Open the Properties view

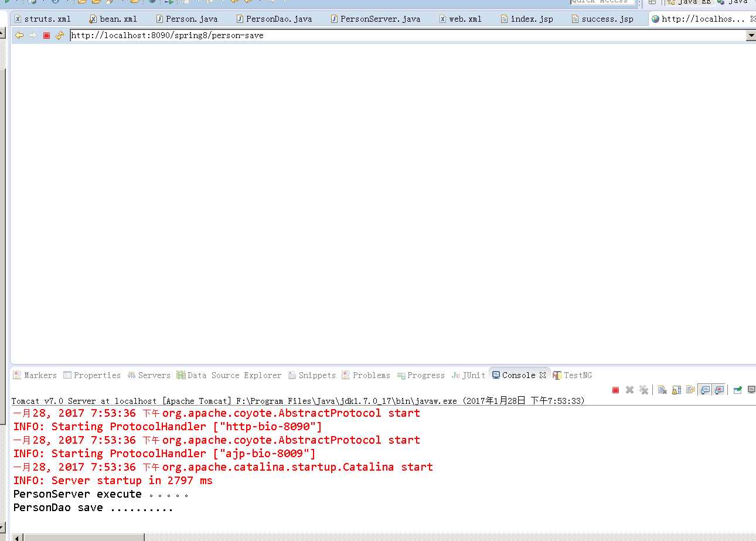[92, 375]
